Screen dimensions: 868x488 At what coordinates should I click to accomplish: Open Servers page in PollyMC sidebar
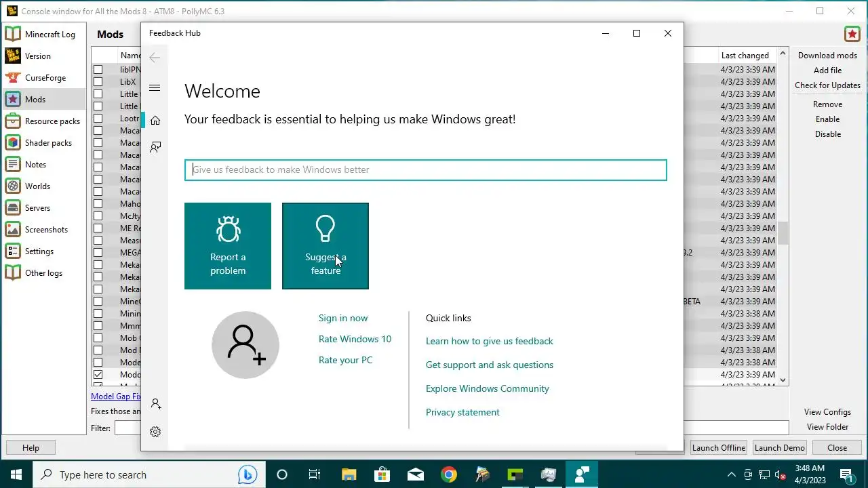(x=45, y=207)
